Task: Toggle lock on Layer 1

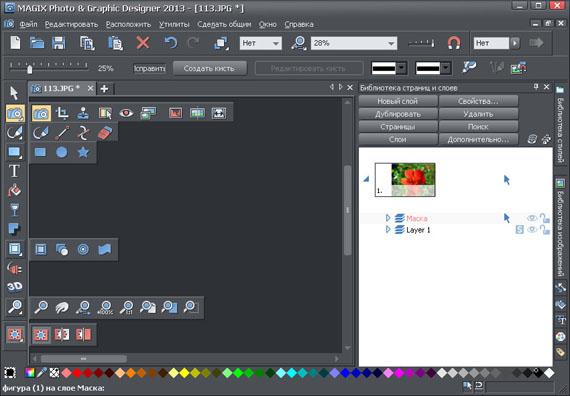Action: click(x=544, y=229)
